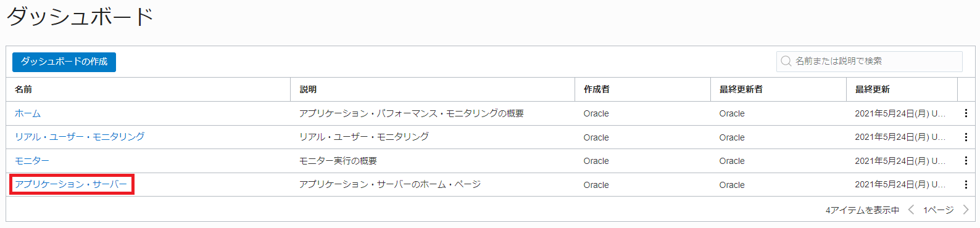The width and height of the screenshot is (980, 228).
Task: Open the モニター dashboard link
Action: point(32,161)
